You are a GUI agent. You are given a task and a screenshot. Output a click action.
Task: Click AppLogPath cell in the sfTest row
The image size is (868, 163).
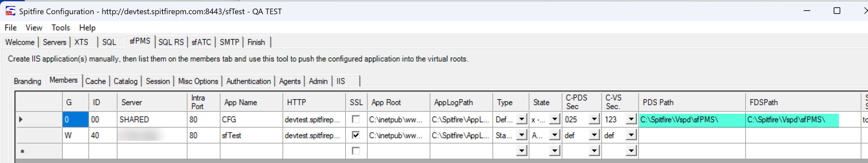461,135
